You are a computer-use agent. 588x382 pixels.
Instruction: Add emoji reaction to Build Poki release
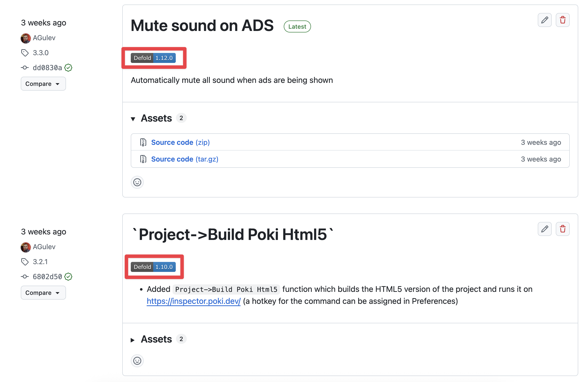137,361
